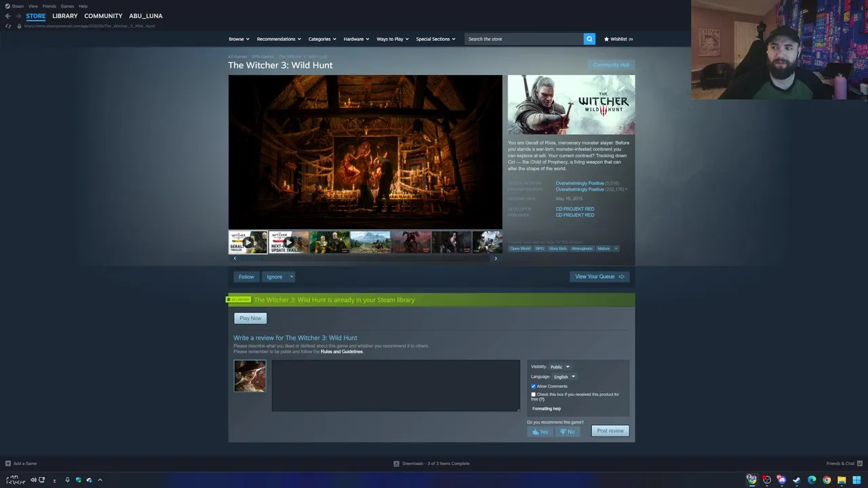Click the Open World tag
868x488 pixels.
[520, 249]
